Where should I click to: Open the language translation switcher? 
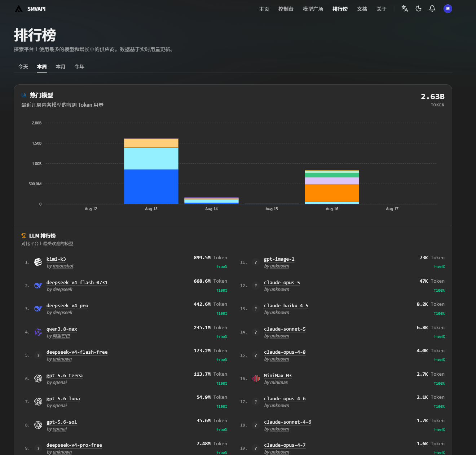(405, 9)
